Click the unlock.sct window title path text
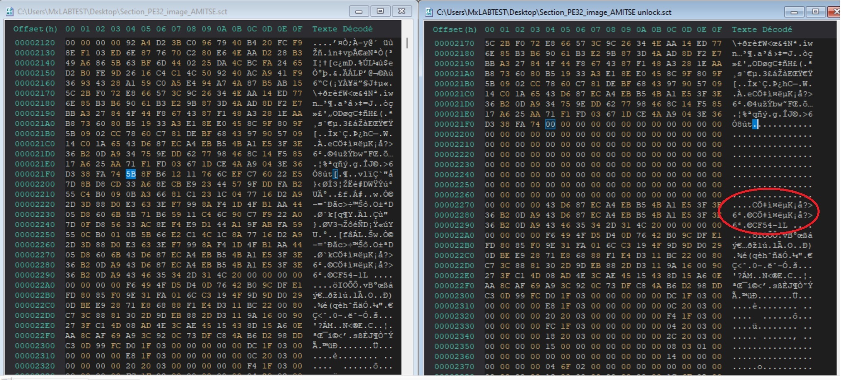Screen dimensions: 868x380 click(x=554, y=12)
